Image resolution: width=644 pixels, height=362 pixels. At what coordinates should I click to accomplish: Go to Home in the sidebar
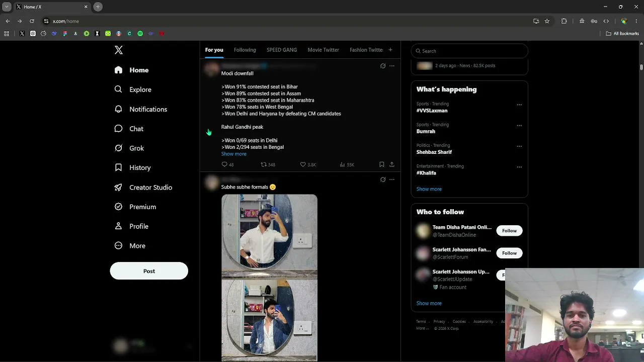[131, 70]
